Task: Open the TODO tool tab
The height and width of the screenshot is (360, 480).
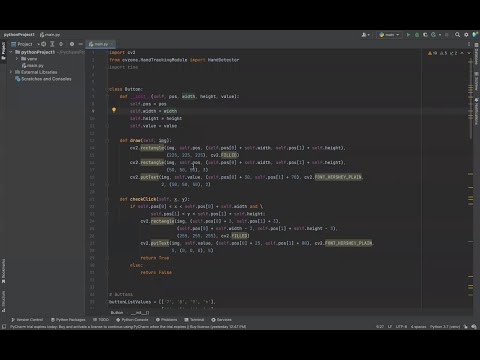Action: [101, 320]
